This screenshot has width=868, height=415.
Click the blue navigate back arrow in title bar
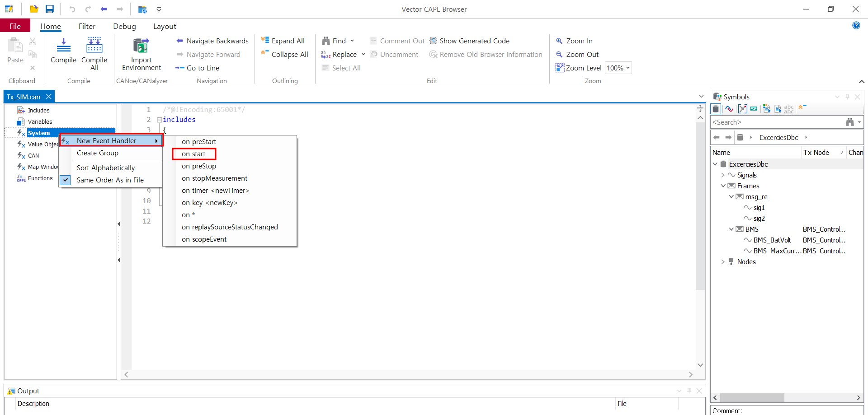pyautogui.click(x=104, y=9)
